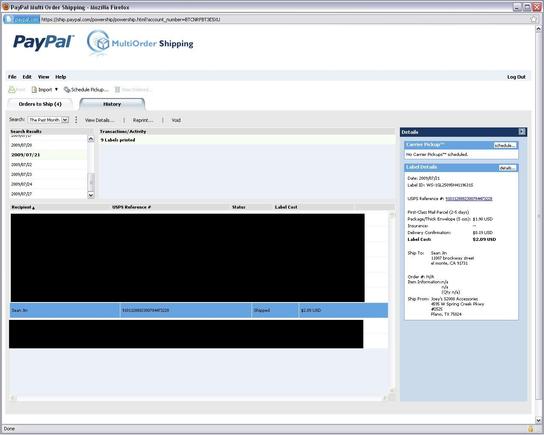Screen dimensions: 544x435
Task: Click the PayPal logo
Action: click(43, 42)
